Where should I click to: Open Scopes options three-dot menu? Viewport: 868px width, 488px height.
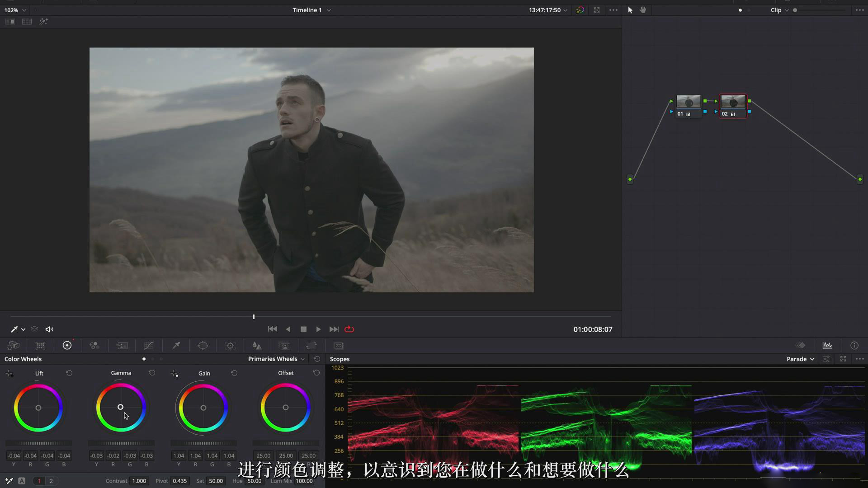click(860, 359)
